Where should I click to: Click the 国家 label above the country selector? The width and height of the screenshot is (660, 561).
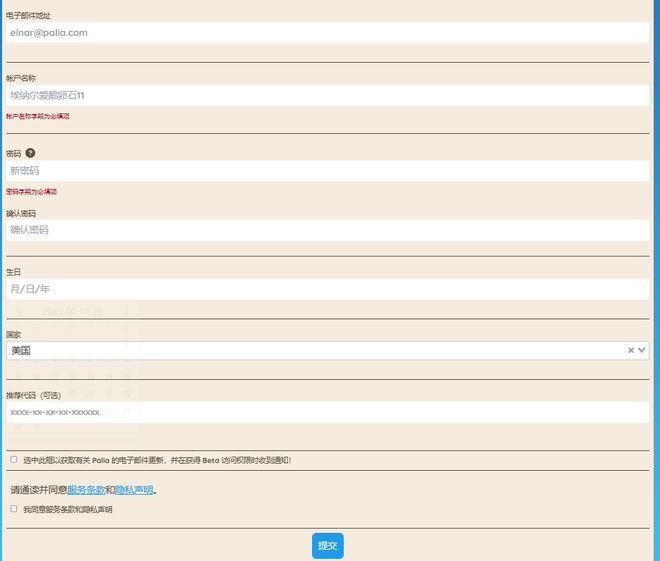[x=13, y=334]
